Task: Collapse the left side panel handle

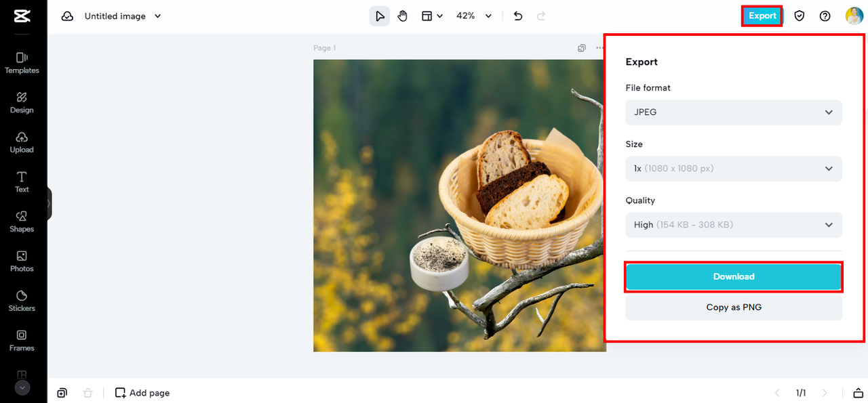Action: click(x=50, y=203)
